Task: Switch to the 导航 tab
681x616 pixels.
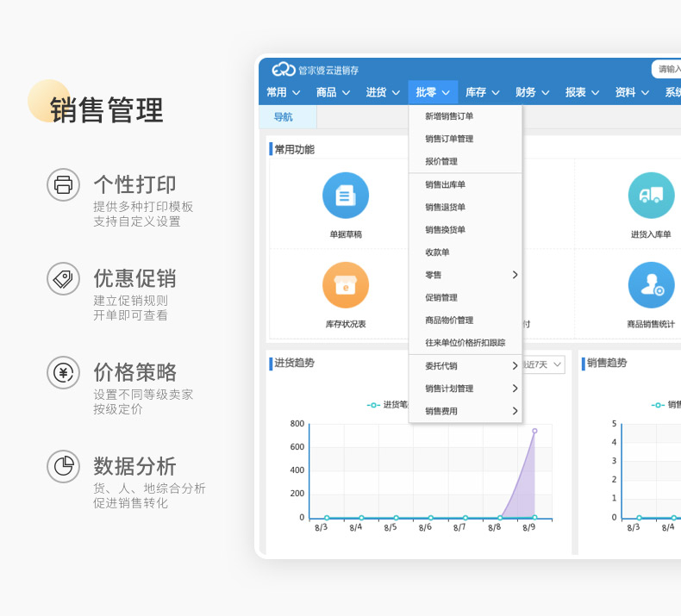Action: (284, 117)
